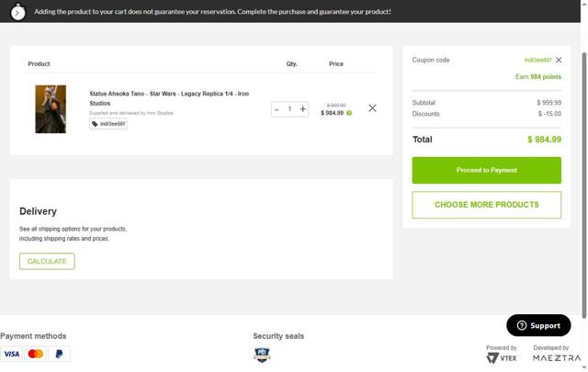Open the MAEZTRA developer logo
The height and width of the screenshot is (372, 588).
click(557, 358)
